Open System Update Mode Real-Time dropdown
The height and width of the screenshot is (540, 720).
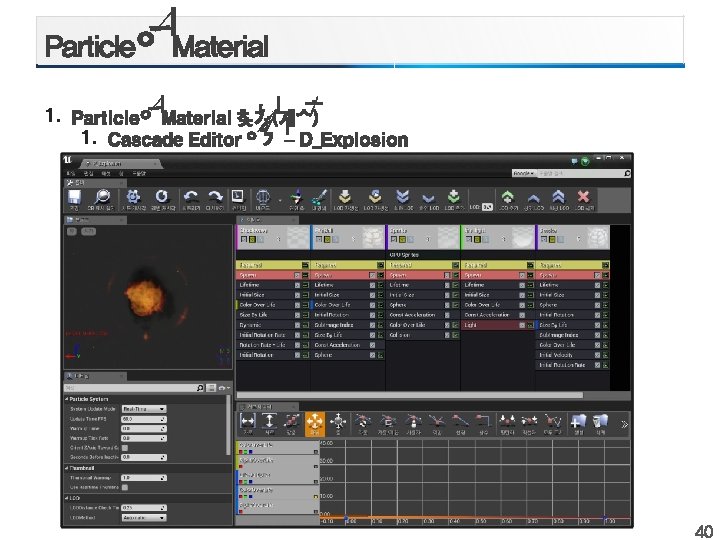point(144,409)
